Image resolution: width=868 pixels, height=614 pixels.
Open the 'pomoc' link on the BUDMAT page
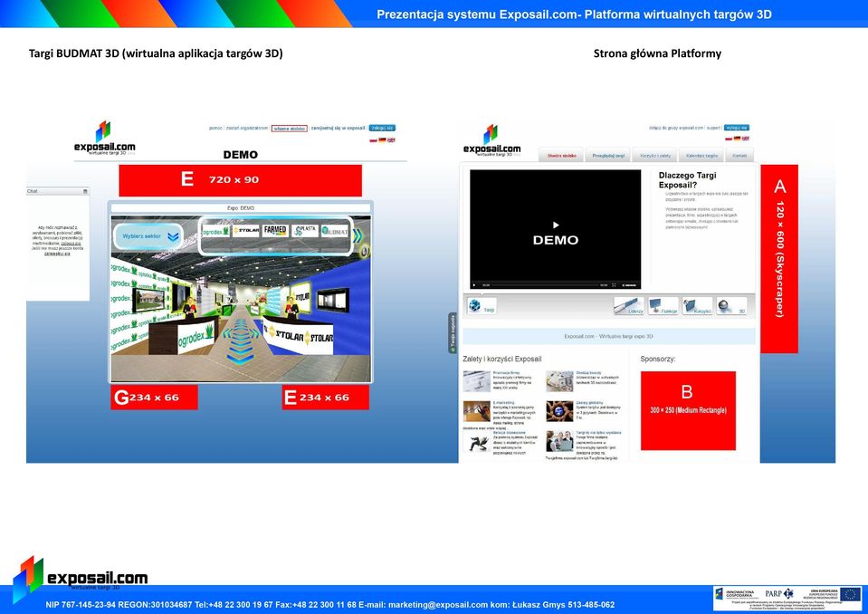point(215,128)
